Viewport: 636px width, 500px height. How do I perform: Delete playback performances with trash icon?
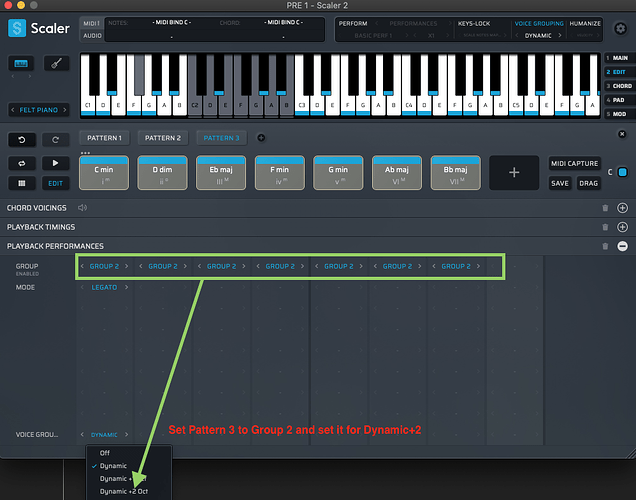(605, 246)
